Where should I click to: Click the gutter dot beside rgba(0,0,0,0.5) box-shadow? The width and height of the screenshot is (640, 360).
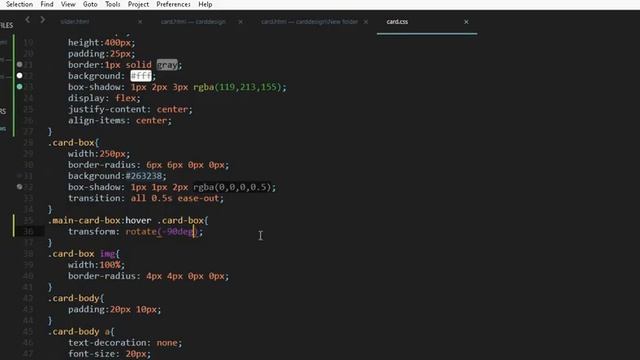click(x=20, y=187)
